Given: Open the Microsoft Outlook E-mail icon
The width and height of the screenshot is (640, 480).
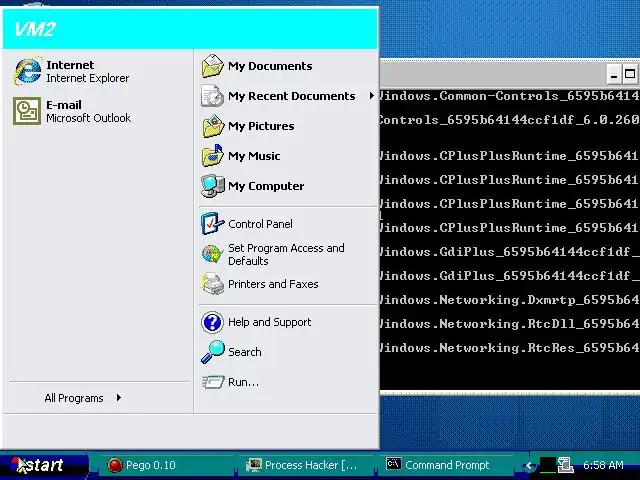Looking at the screenshot, I should 27,111.
